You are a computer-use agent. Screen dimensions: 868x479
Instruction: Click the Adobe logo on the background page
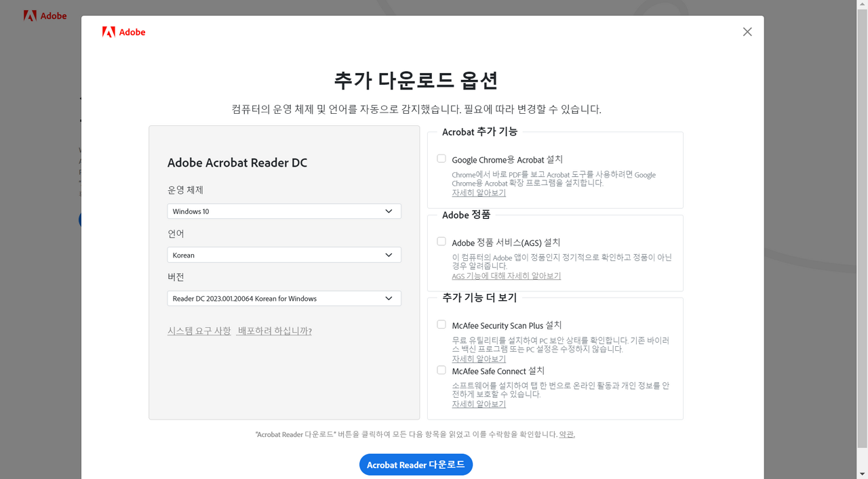click(45, 16)
